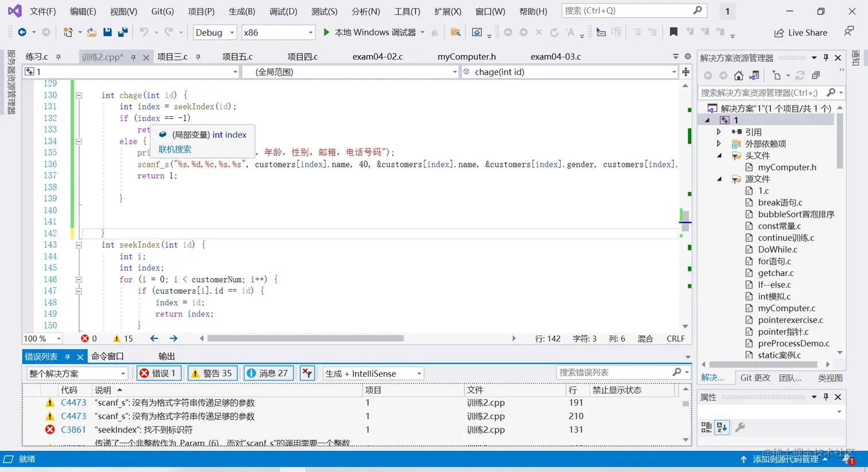Collapse the chage function code block
Screen dimensions: 868x472
(x=79, y=95)
